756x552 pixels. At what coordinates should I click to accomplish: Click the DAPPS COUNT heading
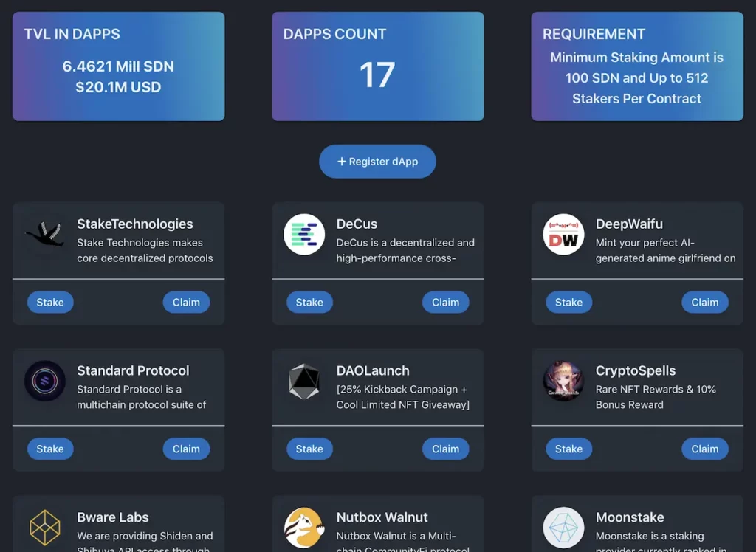pos(334,34)
